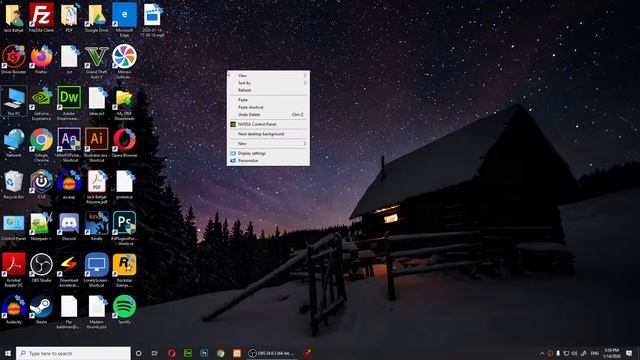Choose Paste from the context menu
Screen dimensions: 640x360
pos(268,100)
